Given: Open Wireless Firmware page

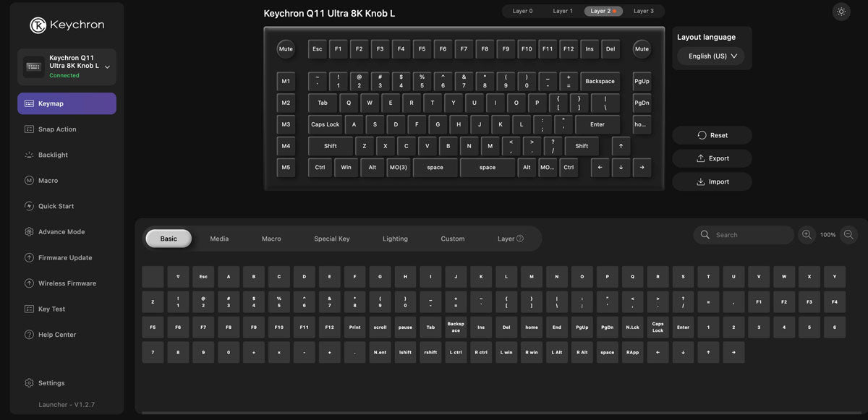Looking at the screenshot, I should pyautogui.click(x=67, y=283).
